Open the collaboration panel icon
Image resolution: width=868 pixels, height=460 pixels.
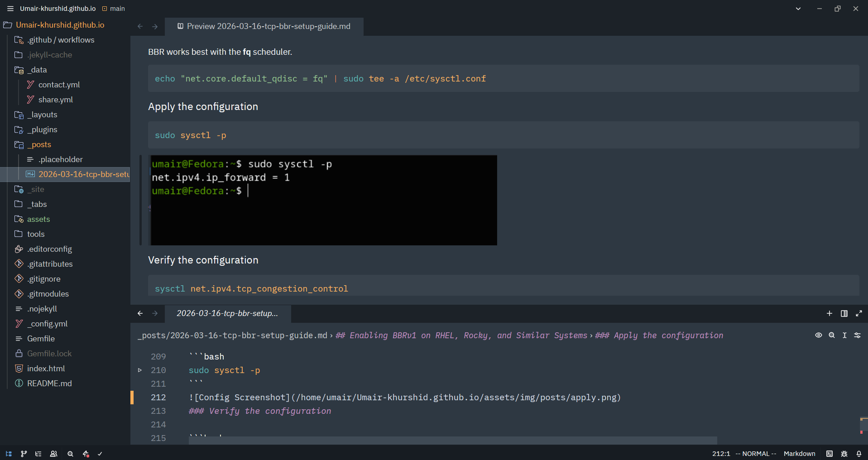[x=53, y=454]
